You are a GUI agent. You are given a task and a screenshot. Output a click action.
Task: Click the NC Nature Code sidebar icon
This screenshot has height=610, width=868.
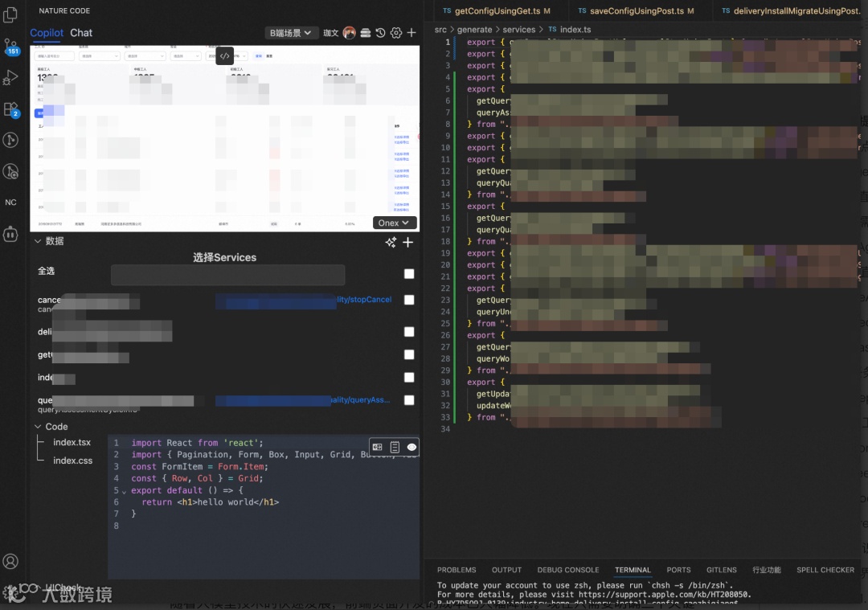[10, 202]
